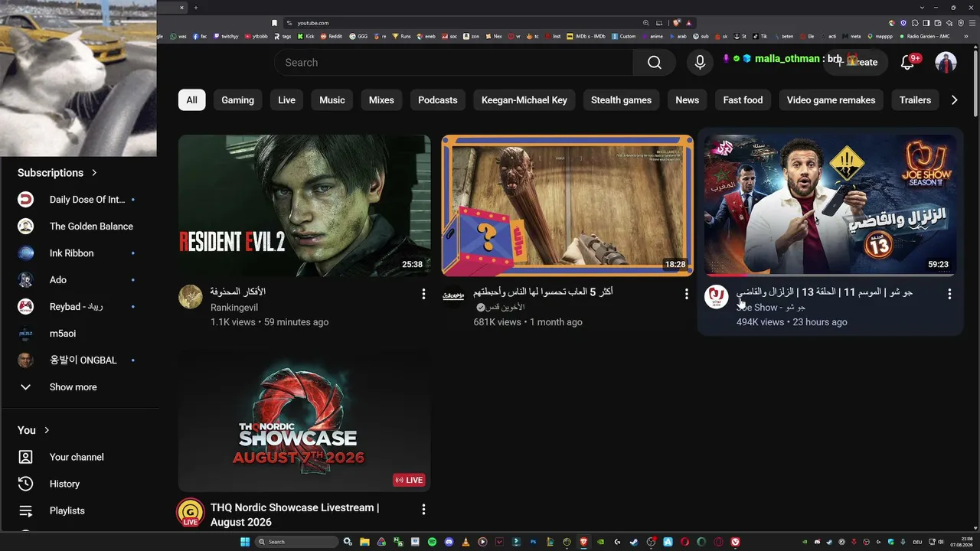
Task: Click the taskbar clock showing 21:08
Action: pos(962,542)
